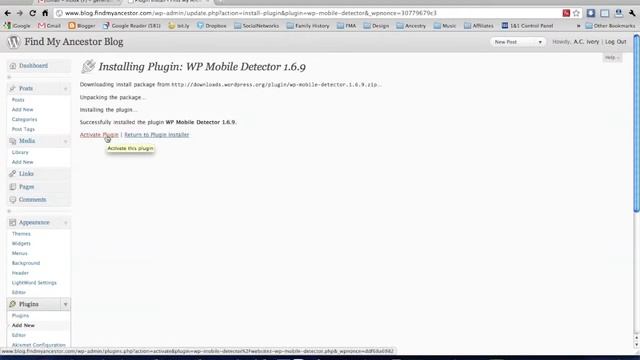Expand Affiliates bookmark folder

point(479,26)
